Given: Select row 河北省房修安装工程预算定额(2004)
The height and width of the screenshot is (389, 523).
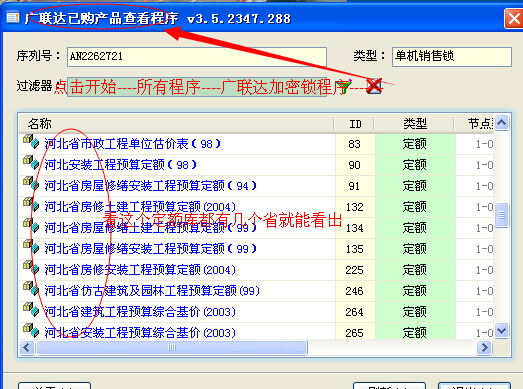Looking at the screenshot, I should 256,270.
